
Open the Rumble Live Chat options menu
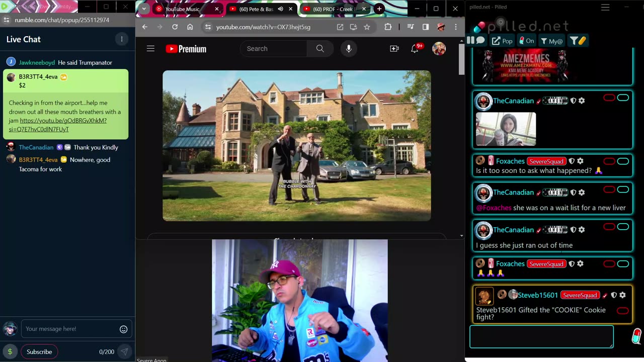121,39
